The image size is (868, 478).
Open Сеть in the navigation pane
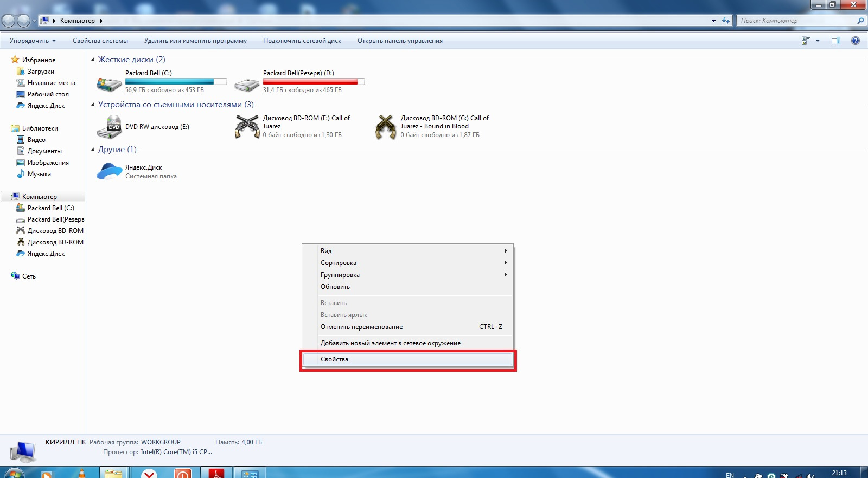(29, 276)
